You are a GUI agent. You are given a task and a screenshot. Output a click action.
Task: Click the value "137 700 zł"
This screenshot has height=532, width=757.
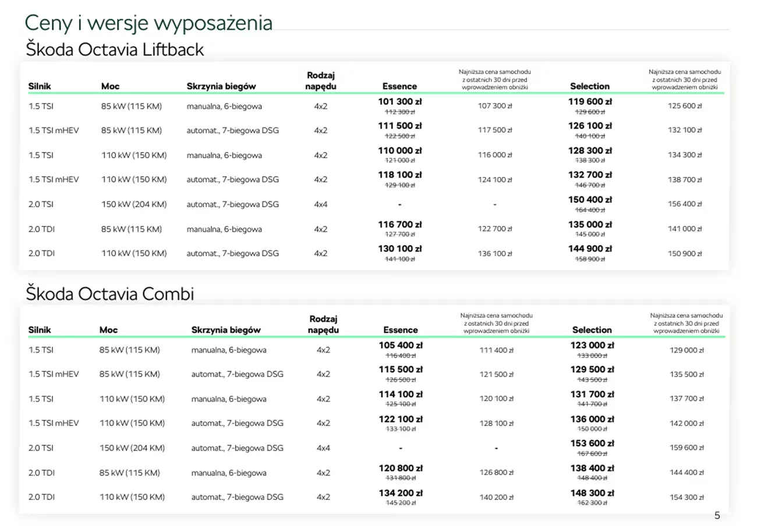[x=687, y=399]
